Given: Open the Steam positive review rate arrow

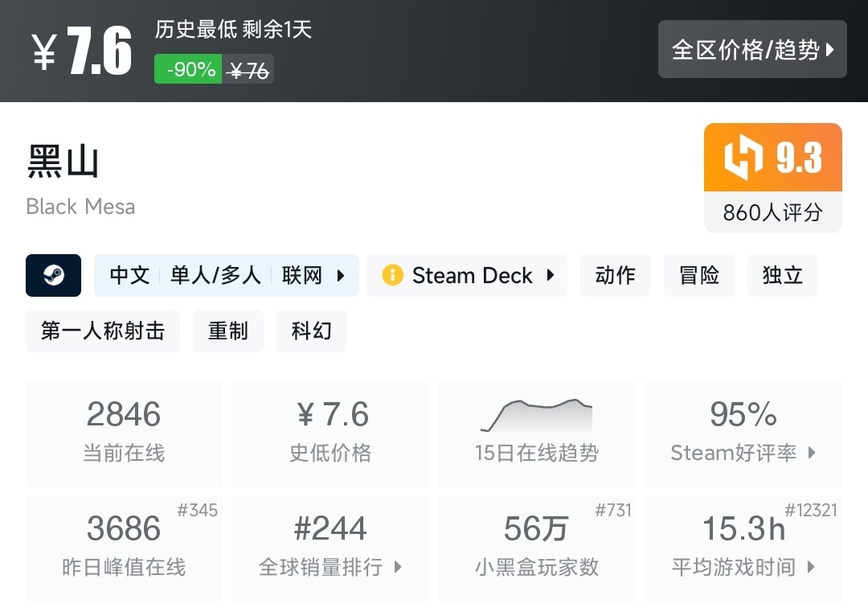Looking at the screenshot, I should (x=812, y=453).
